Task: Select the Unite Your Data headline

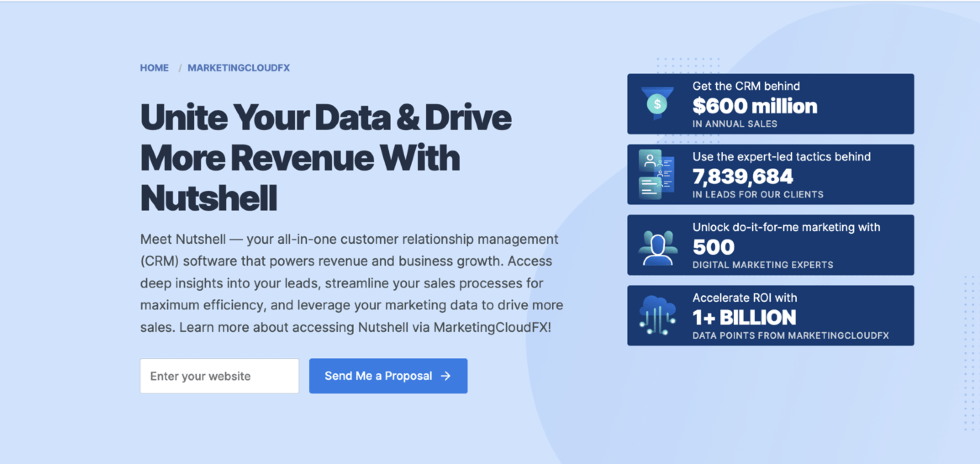Action: tap(326, 157)
